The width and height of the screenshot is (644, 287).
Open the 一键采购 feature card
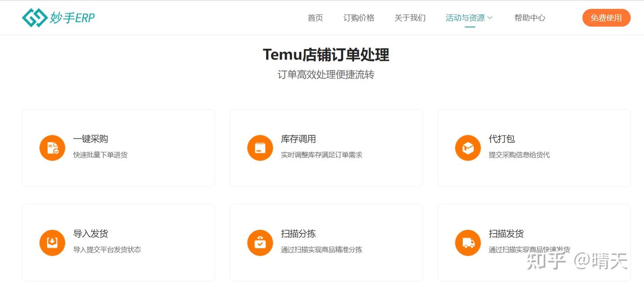coord(118,148)
